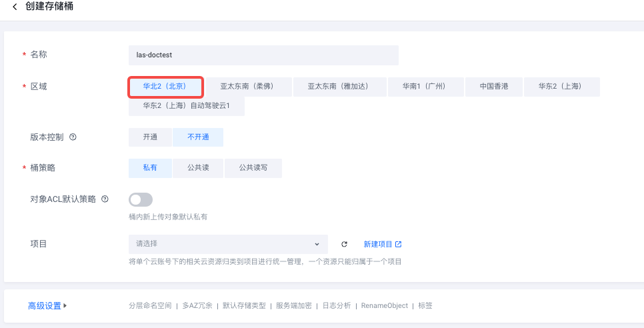644x328 pixels.
Task: Go back using the arrow beside 创建存储桶
Action: (x=15, y=7)
